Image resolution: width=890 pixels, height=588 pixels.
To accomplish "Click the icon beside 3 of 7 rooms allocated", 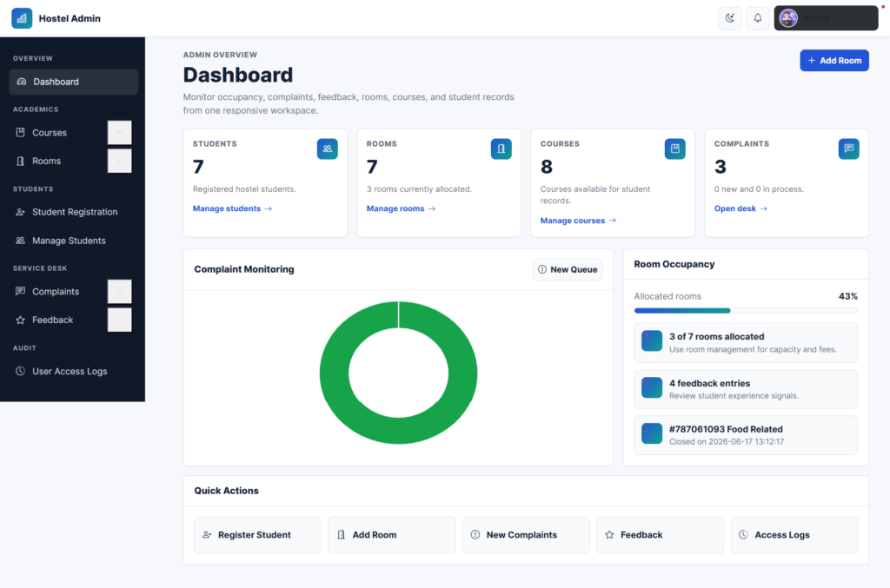I will point(652,341).
